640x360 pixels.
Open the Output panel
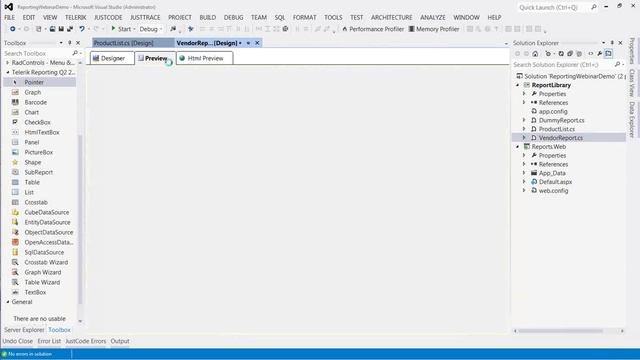(x=120, y=341)
